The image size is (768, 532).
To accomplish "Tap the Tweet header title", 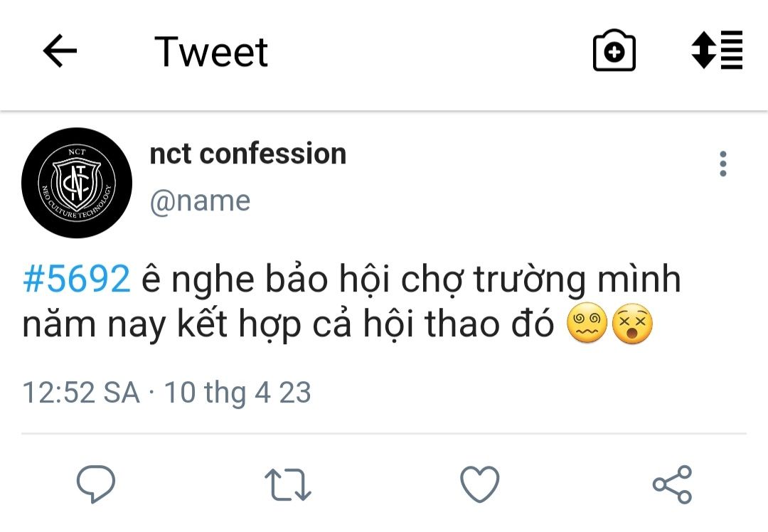I will pos(211,51).
